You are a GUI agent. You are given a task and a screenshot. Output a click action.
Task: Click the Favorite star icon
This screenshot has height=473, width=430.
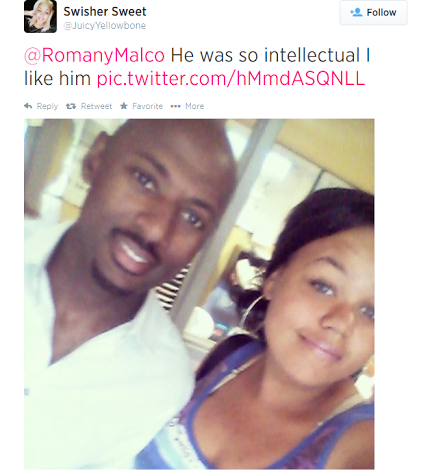(x=124, y=106)
